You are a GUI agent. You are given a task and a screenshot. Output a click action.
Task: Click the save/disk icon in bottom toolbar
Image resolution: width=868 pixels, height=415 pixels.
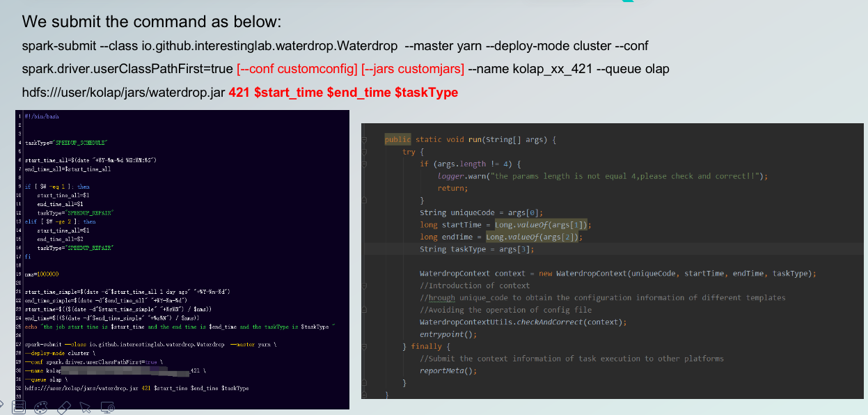19,407
